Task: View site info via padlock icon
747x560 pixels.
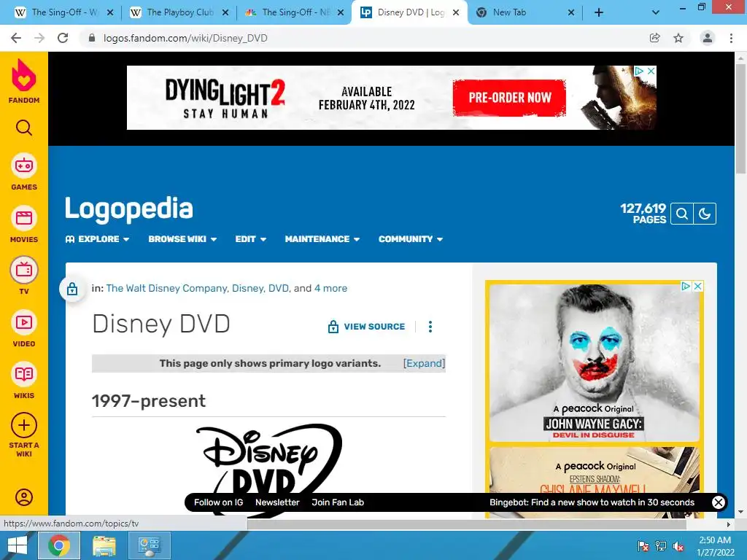Action: pos(92,38)
